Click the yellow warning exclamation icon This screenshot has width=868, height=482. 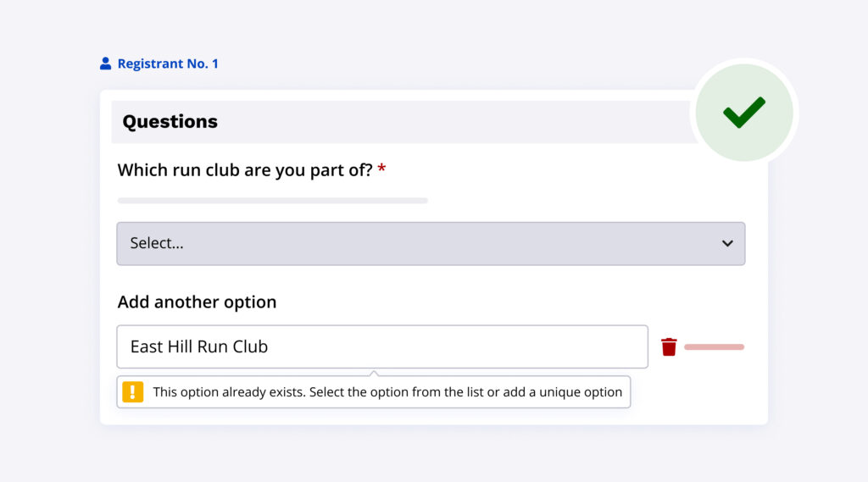coord(133,392)
